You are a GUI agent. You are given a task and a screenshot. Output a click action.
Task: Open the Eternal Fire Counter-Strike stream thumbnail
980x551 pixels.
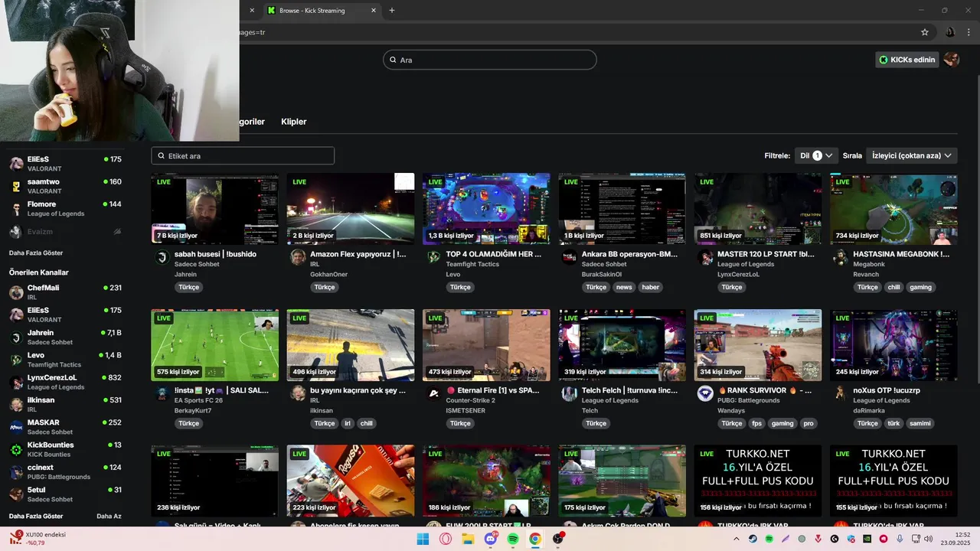(x=486, y=345)
